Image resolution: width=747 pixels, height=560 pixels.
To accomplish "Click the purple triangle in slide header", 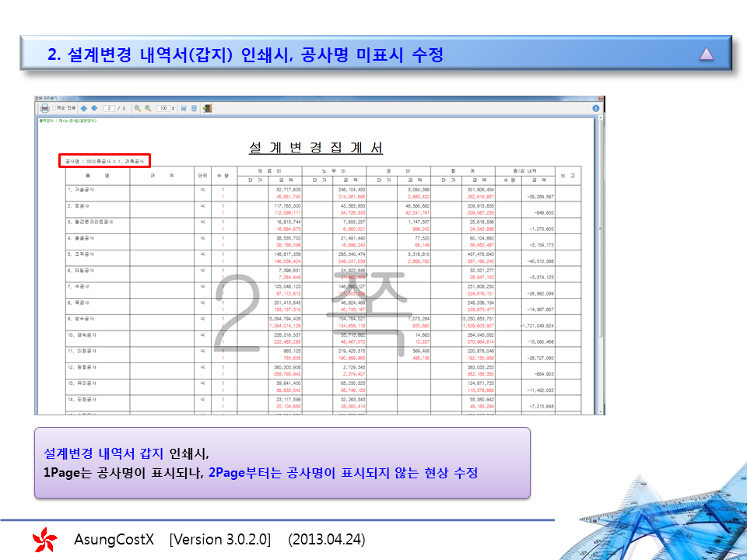I will (x=706, y=54).
